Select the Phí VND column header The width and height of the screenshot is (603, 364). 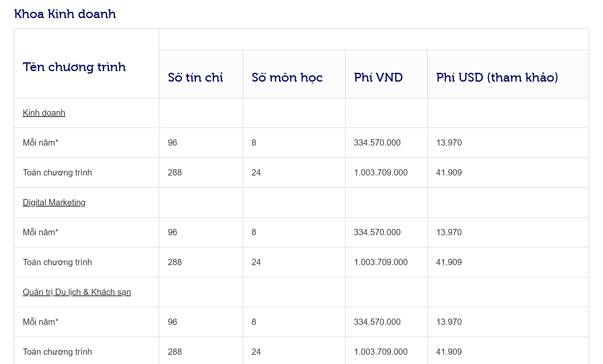378,77
